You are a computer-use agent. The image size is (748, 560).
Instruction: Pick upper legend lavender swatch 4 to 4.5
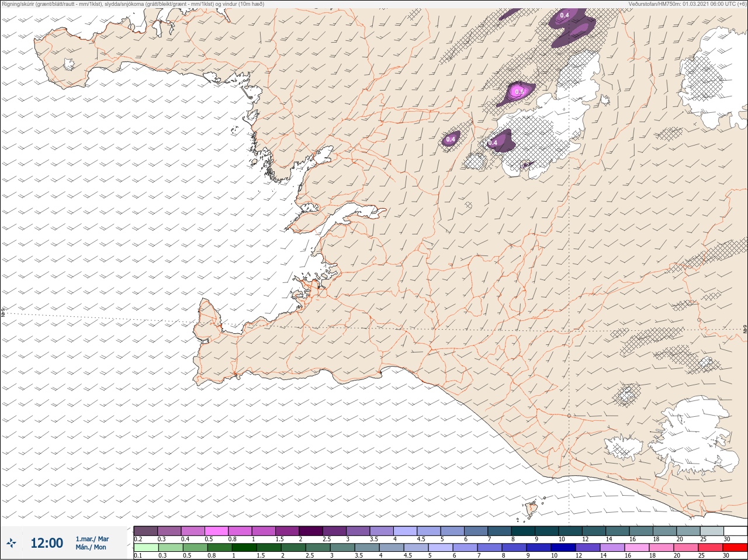coord(406,531)
